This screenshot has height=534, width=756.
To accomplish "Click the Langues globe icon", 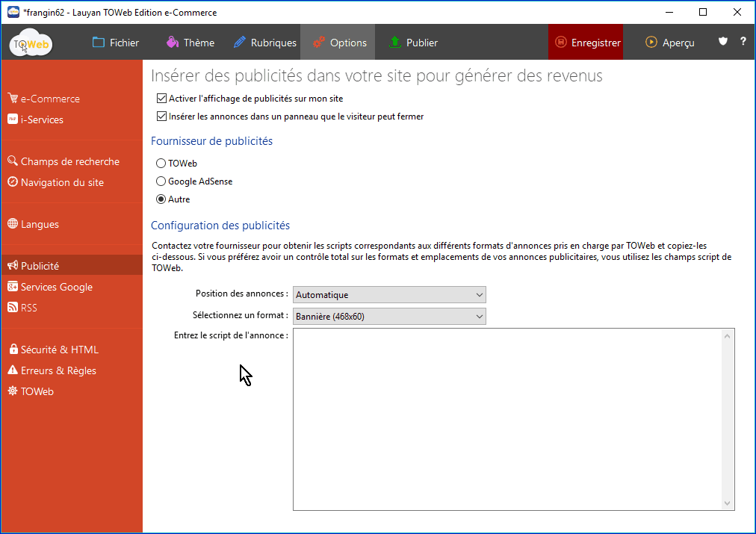I will pos(13,224).
